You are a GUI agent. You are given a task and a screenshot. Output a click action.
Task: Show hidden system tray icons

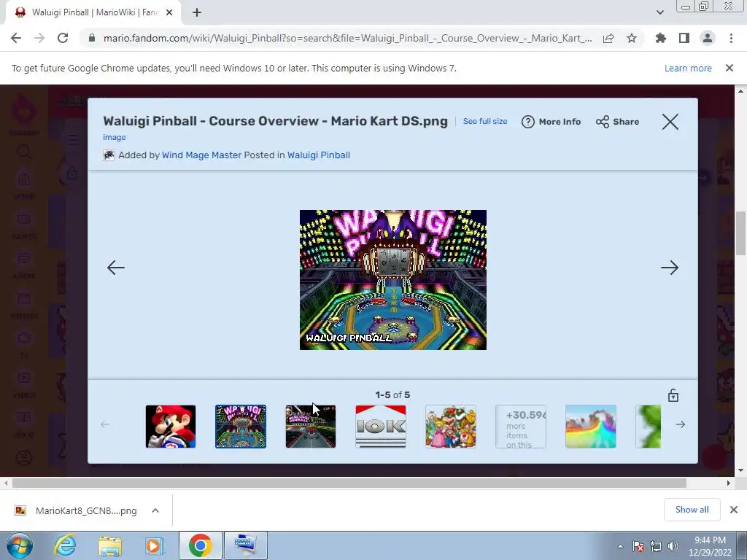(x=620, y=546)
